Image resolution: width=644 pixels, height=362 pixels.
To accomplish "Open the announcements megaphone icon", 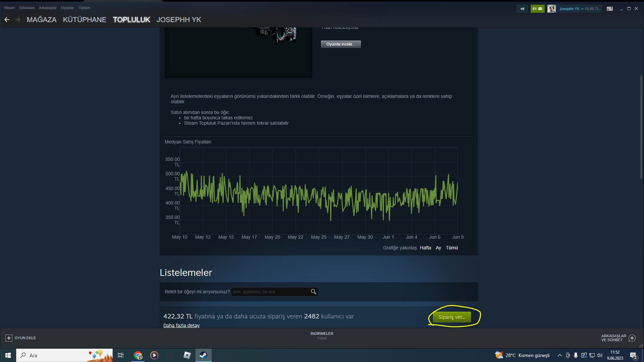I will pyautogui.click(x=522, y=9).
